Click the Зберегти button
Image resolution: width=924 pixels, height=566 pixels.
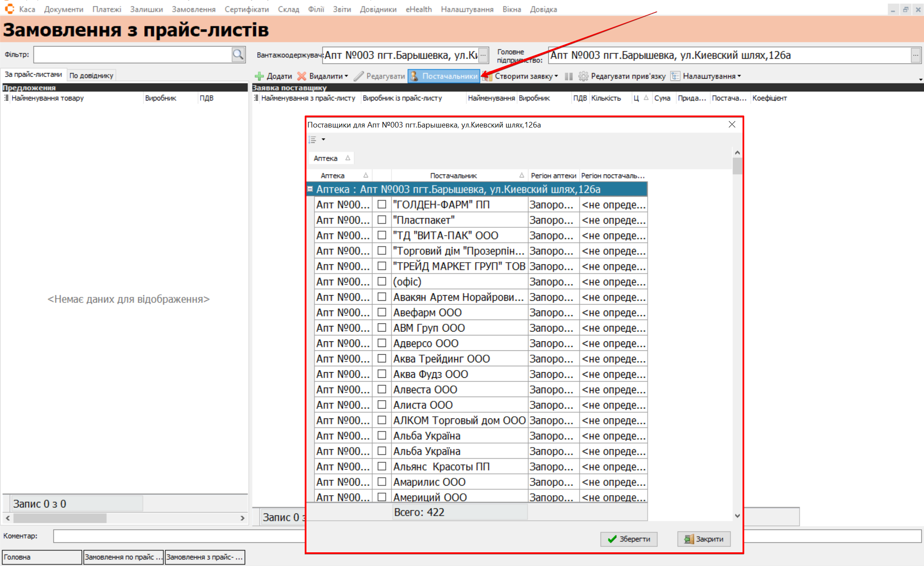629,539
